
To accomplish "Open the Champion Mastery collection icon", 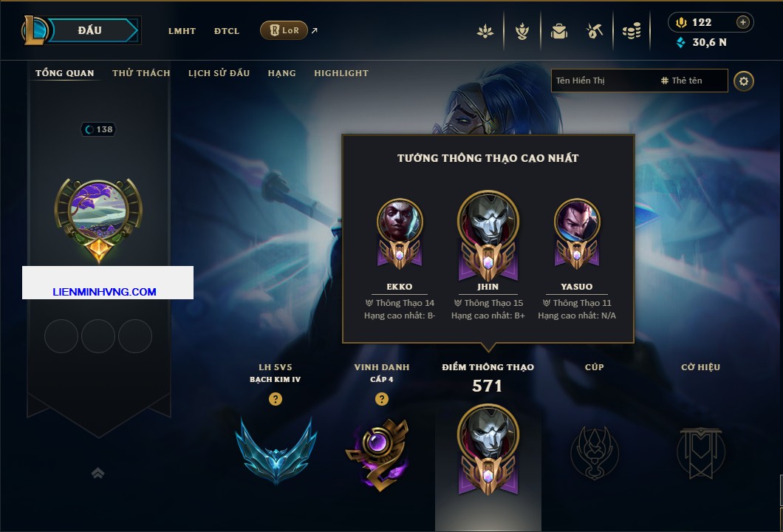I will [522, 32].
